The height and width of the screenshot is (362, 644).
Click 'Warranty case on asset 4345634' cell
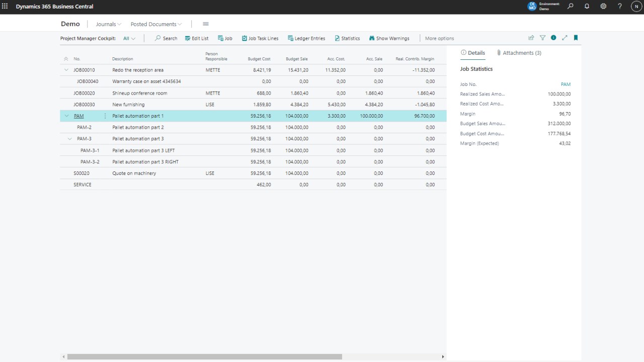(146, 81)
